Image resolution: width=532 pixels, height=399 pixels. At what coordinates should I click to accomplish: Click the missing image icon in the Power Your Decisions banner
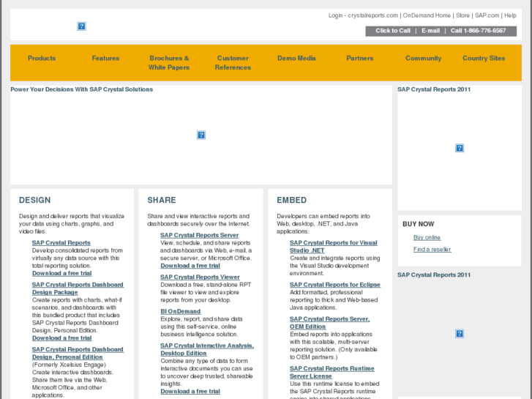tap(201, 135)
